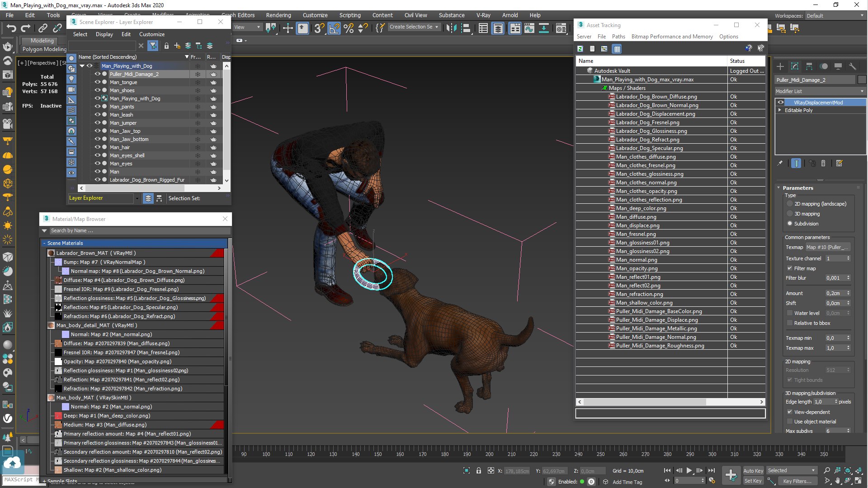The image size is (868, 488).
Task: Select the 3D mapping radio button
Action: 790,214
